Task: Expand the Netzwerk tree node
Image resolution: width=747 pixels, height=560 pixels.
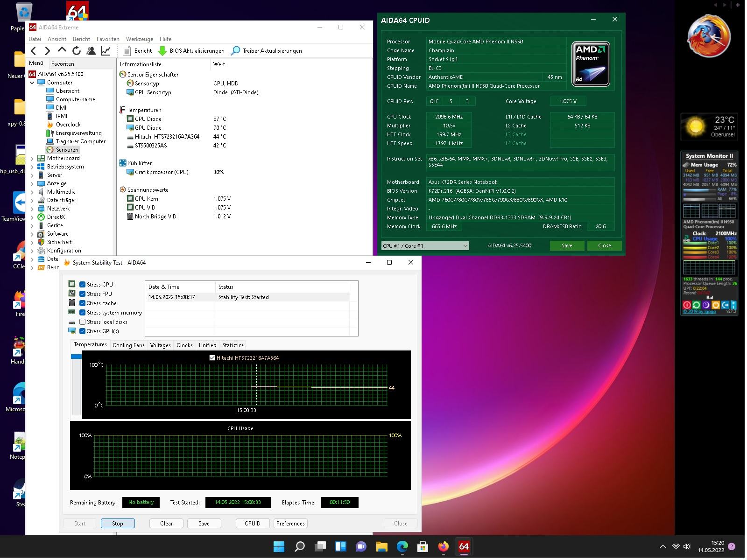Action: (32, 209)
